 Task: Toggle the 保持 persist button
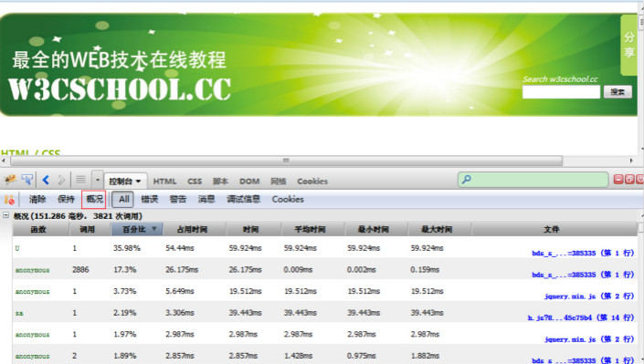[66, 200]
